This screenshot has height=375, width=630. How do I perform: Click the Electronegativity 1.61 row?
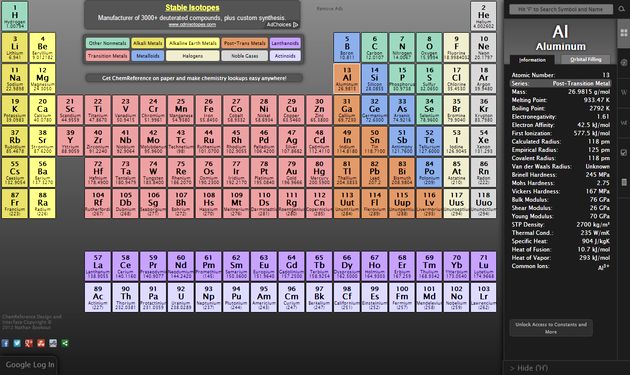pyautogui.click(x=560, y=117)
